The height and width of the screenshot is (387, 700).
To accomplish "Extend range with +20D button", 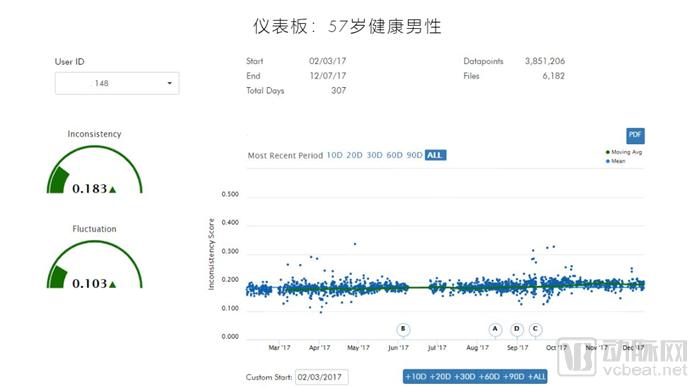I will pos(440,377).
